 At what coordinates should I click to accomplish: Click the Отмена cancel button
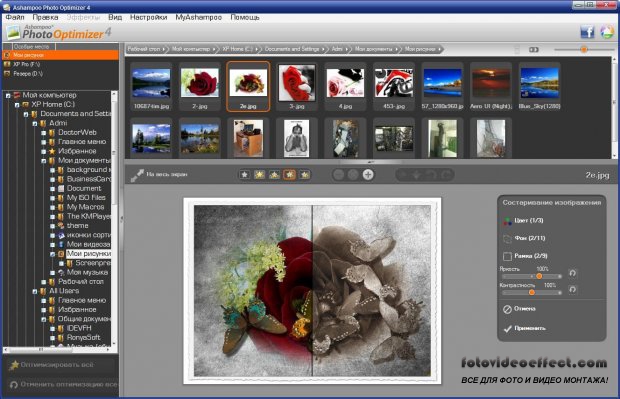click(x=520, y=309)
